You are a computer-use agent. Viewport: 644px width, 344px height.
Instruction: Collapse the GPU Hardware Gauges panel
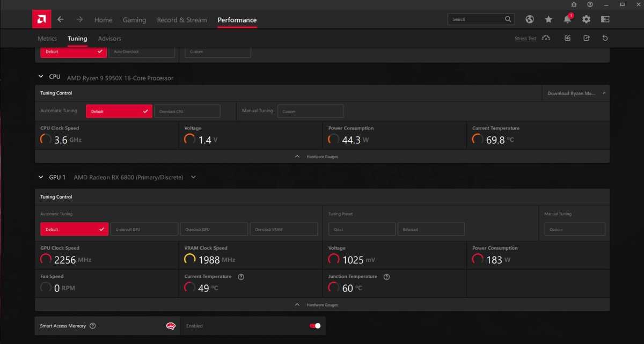tap(322, 305)
